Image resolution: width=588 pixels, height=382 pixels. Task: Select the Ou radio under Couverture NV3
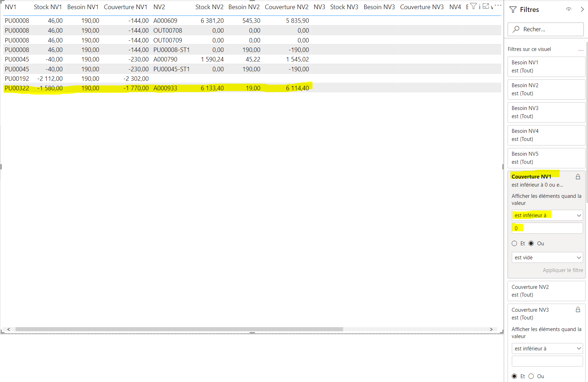(531, 376)
